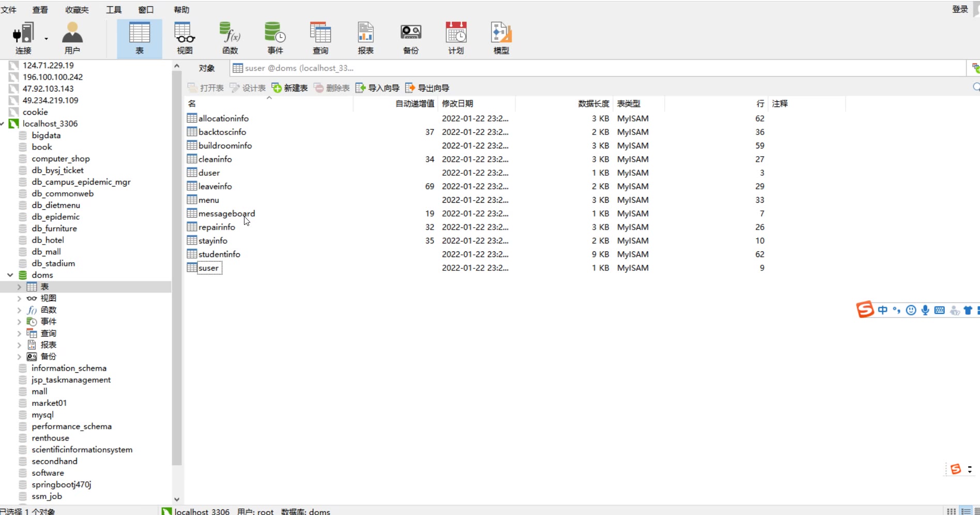The width and height of the screenshot is (980, 515).
Task: Open the Query (查询) toolbar icon
Action: pyautogui.click(x=320, y=38)
